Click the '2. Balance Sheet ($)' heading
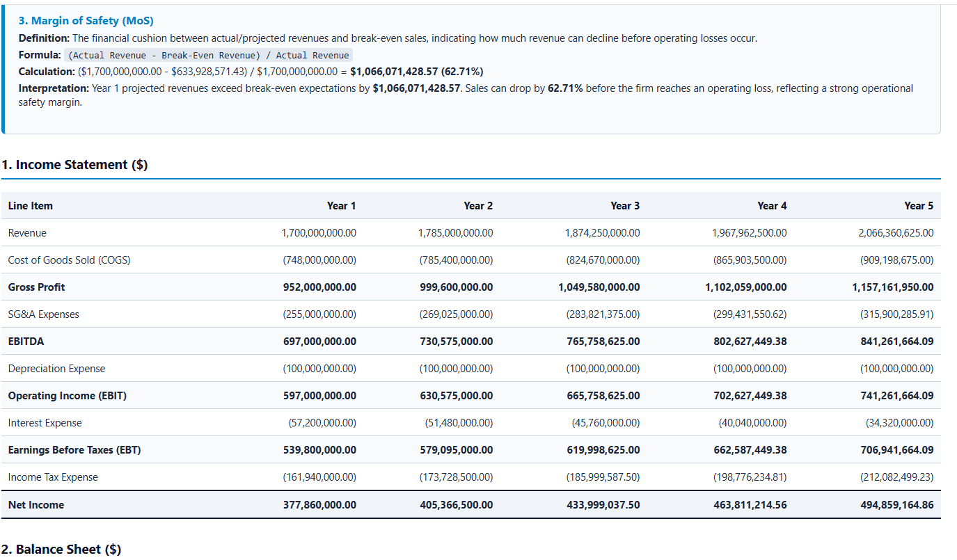 click(61, 550)
